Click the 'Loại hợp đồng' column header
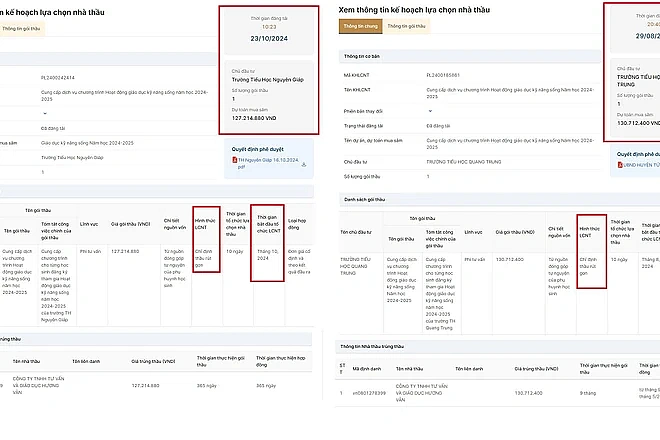660x440 pixels. click(x=297, y=224)
